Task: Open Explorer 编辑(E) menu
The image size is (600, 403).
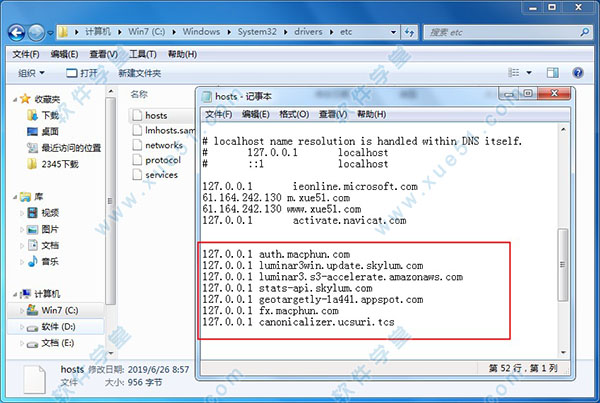Action: point(64,54)
